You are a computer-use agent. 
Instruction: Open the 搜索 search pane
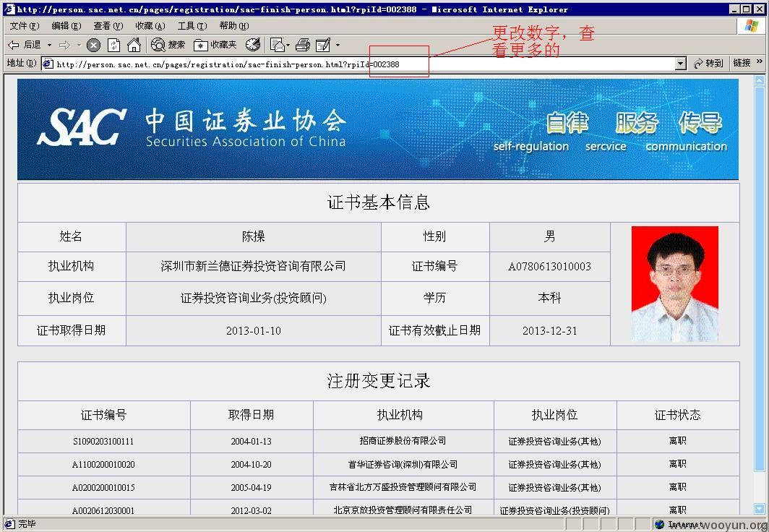pos(168,45)
